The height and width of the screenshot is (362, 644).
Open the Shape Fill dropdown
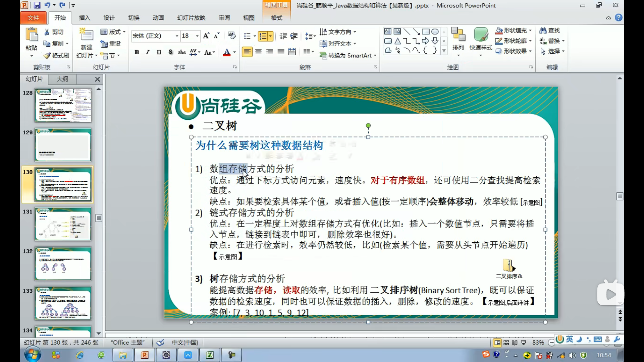tap(530, 31)
